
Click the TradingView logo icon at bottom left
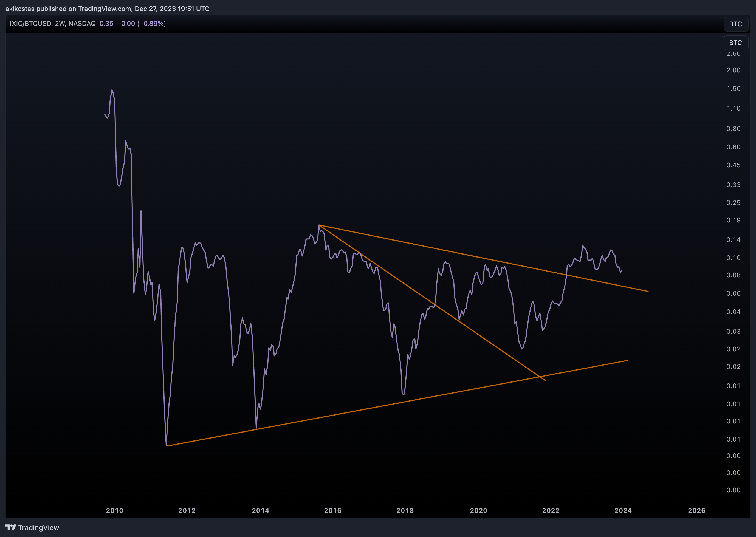[x=11, y=527]
